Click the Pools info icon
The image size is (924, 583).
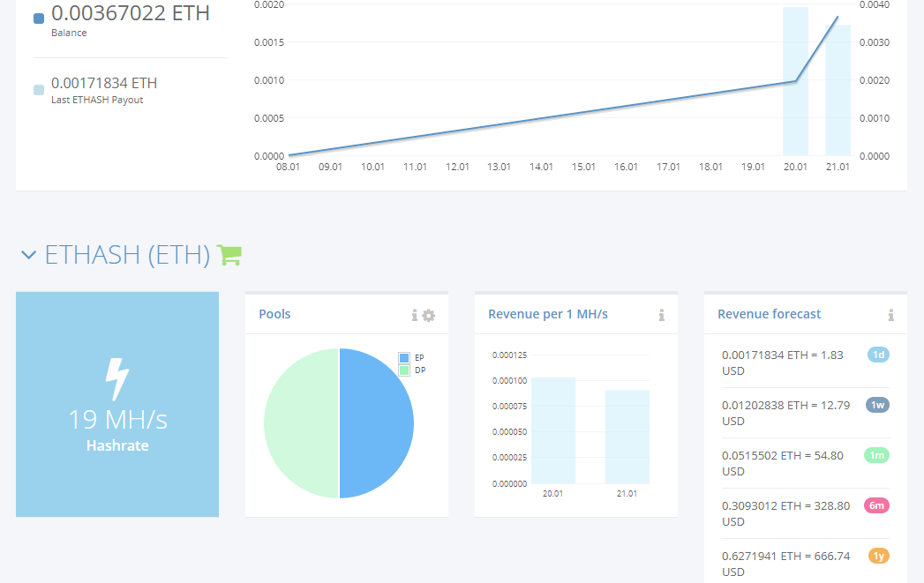point(414,316)
